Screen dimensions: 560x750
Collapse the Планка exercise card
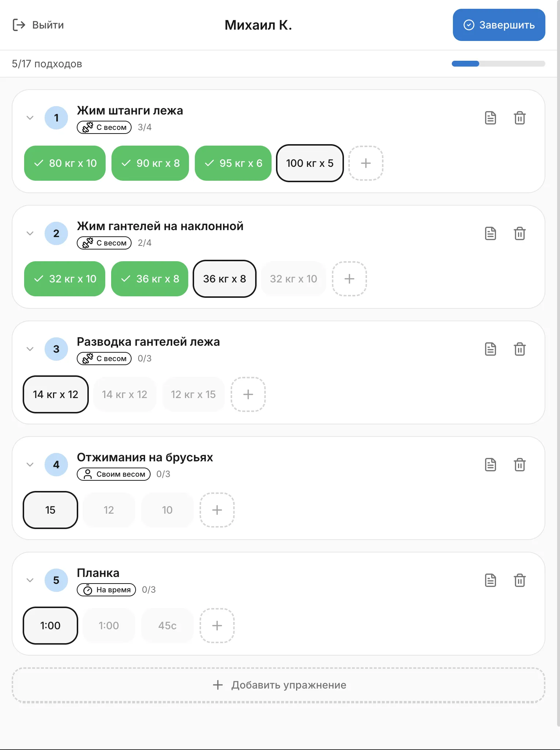30,580
